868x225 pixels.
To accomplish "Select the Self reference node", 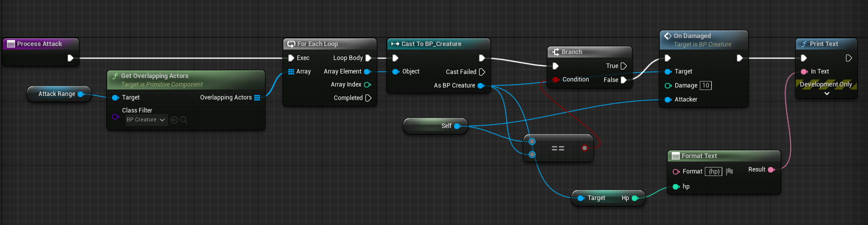I will click(436, 126).
